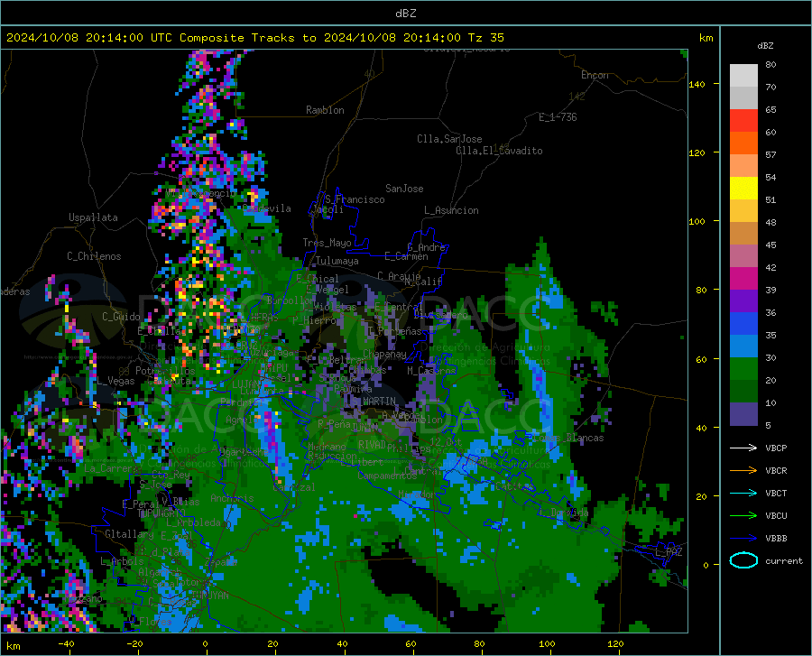Select the orange 57–60 dBZ swatch
This screenshot has height=656, width=812.
[743, 143]
